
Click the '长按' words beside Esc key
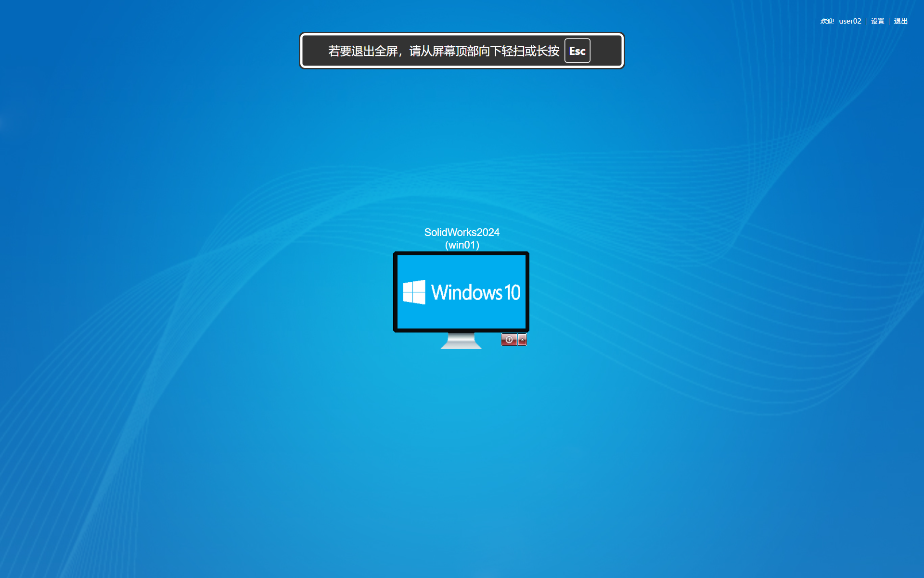(548, 51)
